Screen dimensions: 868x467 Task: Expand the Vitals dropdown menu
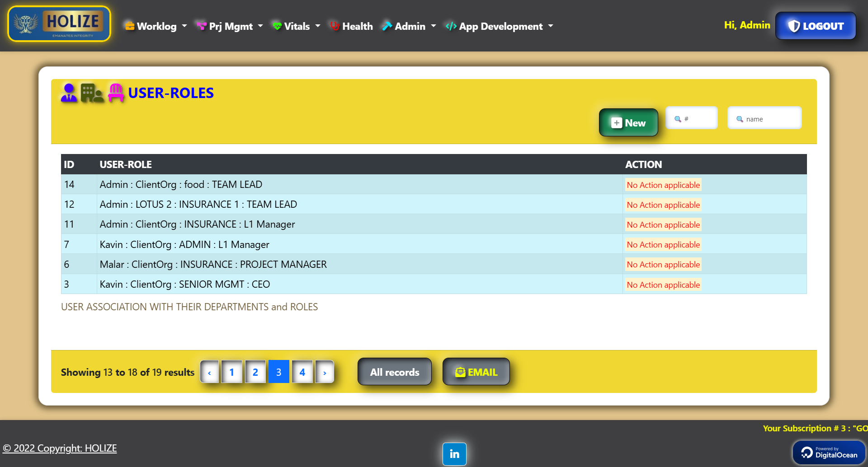point(296,26)
